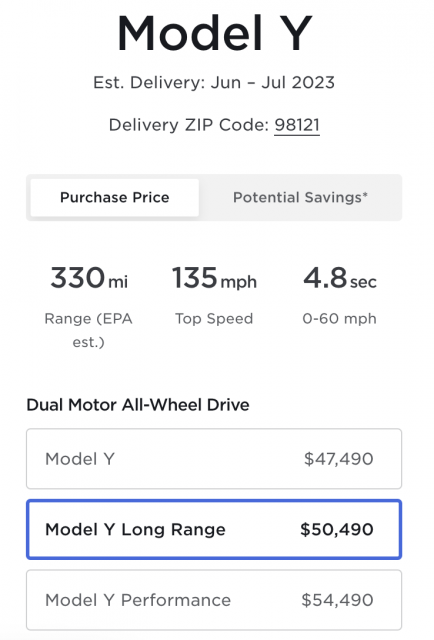Open the delivery ZIP code 98121 link
Viewport: 434px width, 640px height.
coord(297,125)
